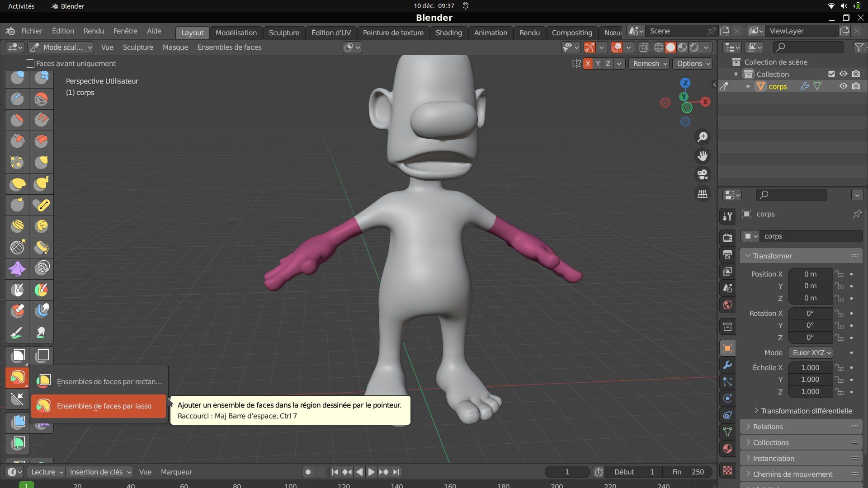The width and height of the screenshot is (868, 488).
Task: Select the Grab sculpt brush
Action: pos(42,163)
